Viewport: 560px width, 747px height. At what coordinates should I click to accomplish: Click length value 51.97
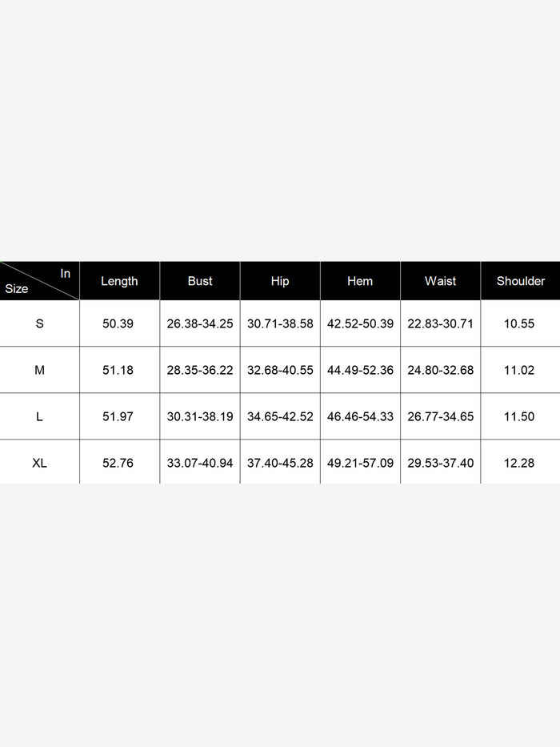tap(118, 416)
